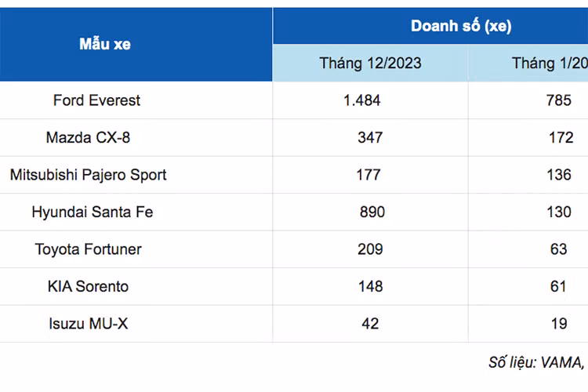Click the 136 sales figure
Image resolution: width=588 pixels, height=392 pixels.
click(x=559, y=175)
